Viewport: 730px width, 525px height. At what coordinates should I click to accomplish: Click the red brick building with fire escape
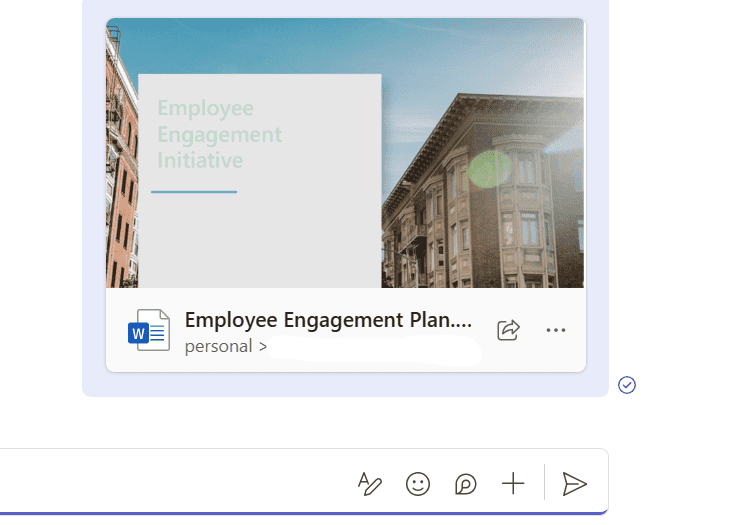coord(120,170)
